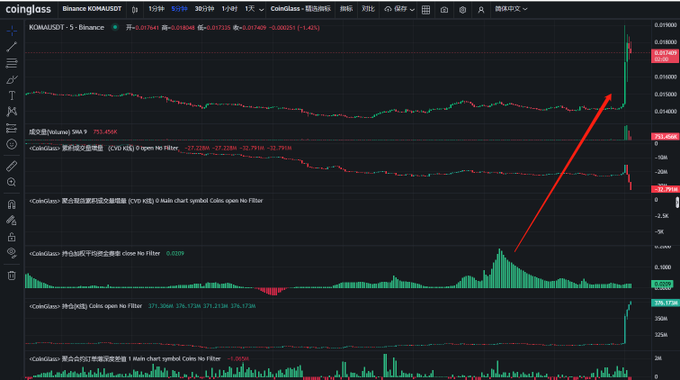The width and height of the screenshot is (680, 380).
Task: Switch to 1小时 interval
Action: (x=229, y=9)
